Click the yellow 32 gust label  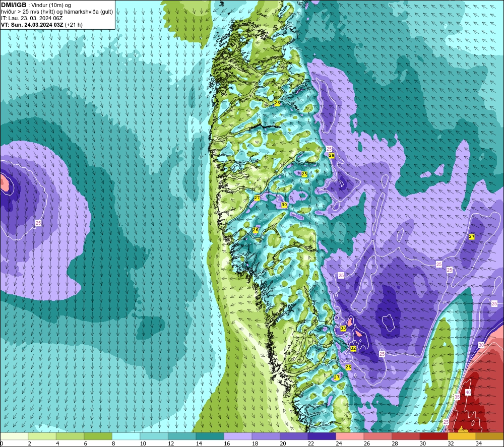click(x=353, y=348)
